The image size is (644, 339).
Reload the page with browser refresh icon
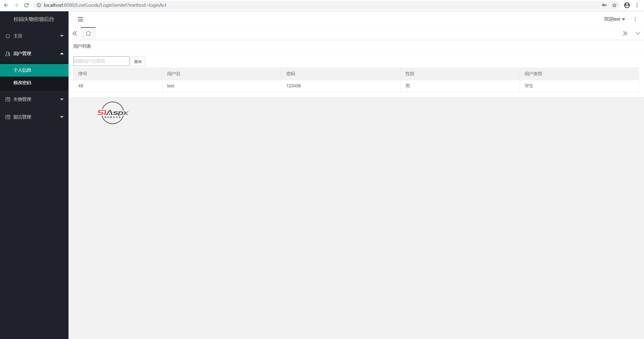[x=26, y=5]
